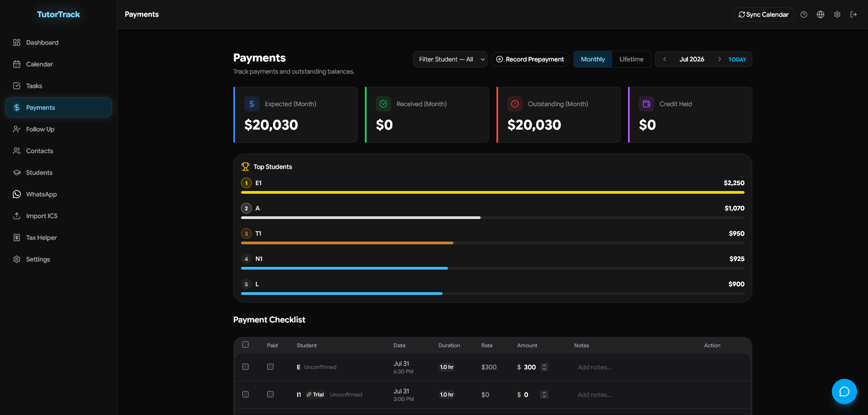Open the Tasks sidebar icon
The height and width of the screenshot is (415, 868).
click(x=17, y=86)
